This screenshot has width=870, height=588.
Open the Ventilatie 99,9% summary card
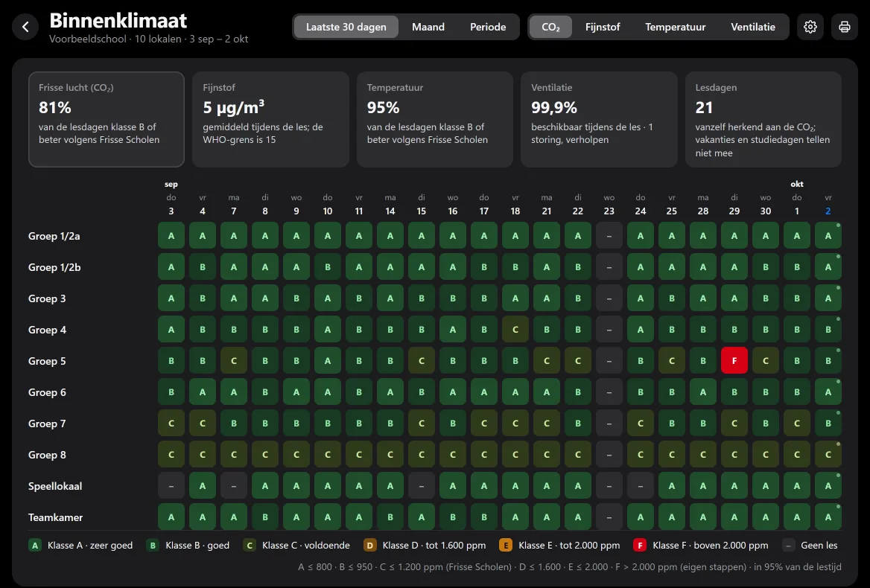click(x=599, y=119)
